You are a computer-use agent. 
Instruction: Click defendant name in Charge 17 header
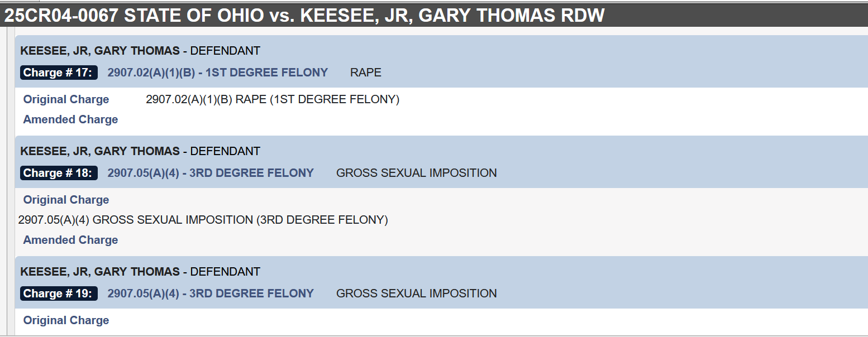[x=100, y=51]
